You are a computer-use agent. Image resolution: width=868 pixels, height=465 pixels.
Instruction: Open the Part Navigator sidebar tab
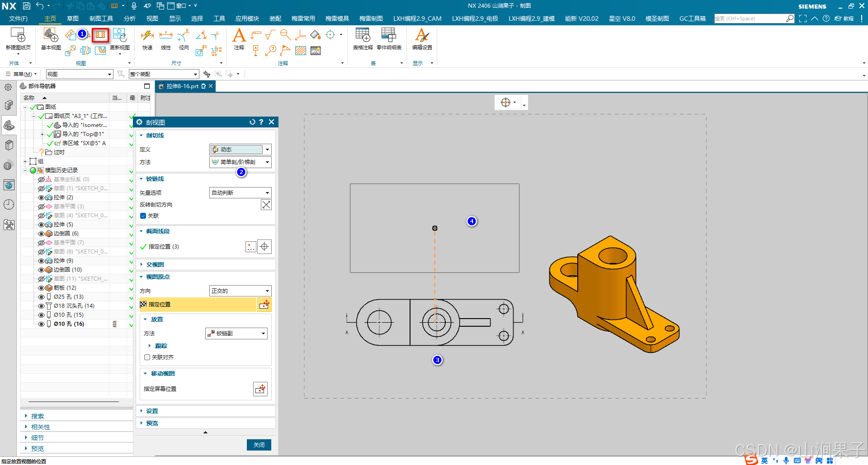(x=9, y=125)
